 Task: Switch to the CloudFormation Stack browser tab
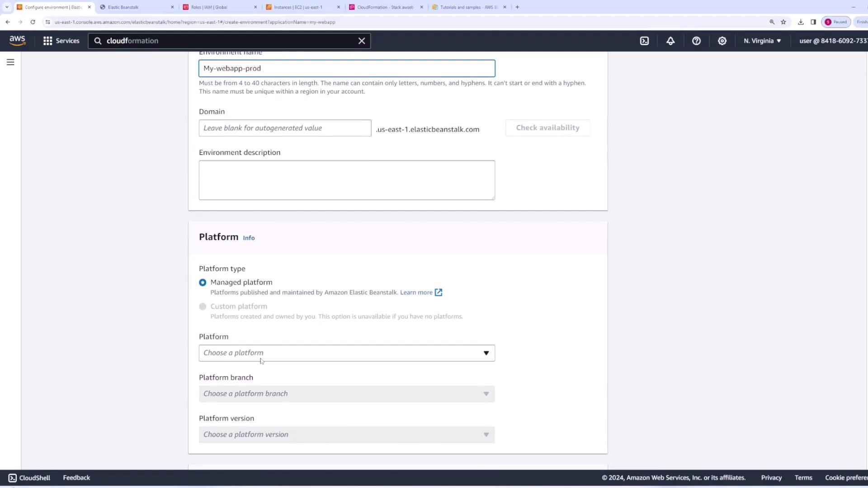point(385,7)
